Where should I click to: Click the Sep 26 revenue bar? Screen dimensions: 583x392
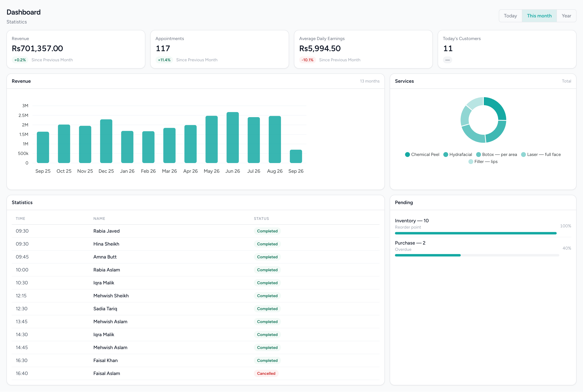(x=296, y=156)
